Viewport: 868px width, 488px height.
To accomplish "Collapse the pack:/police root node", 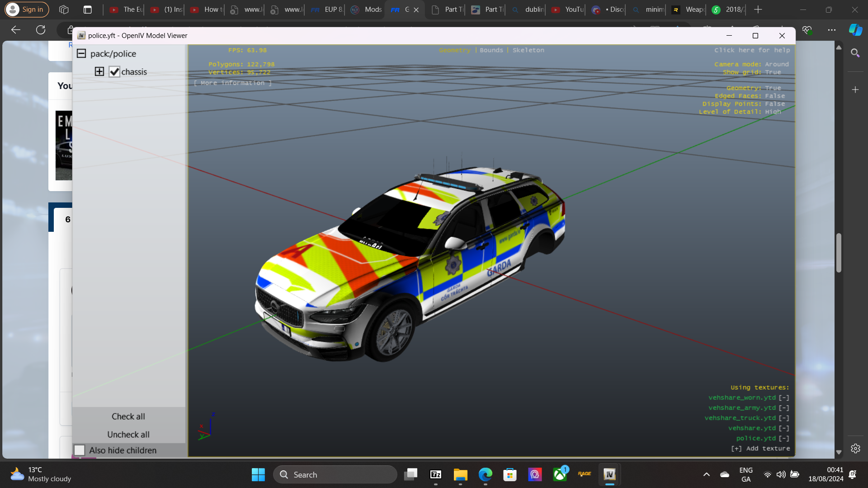I will click(81, 53).
